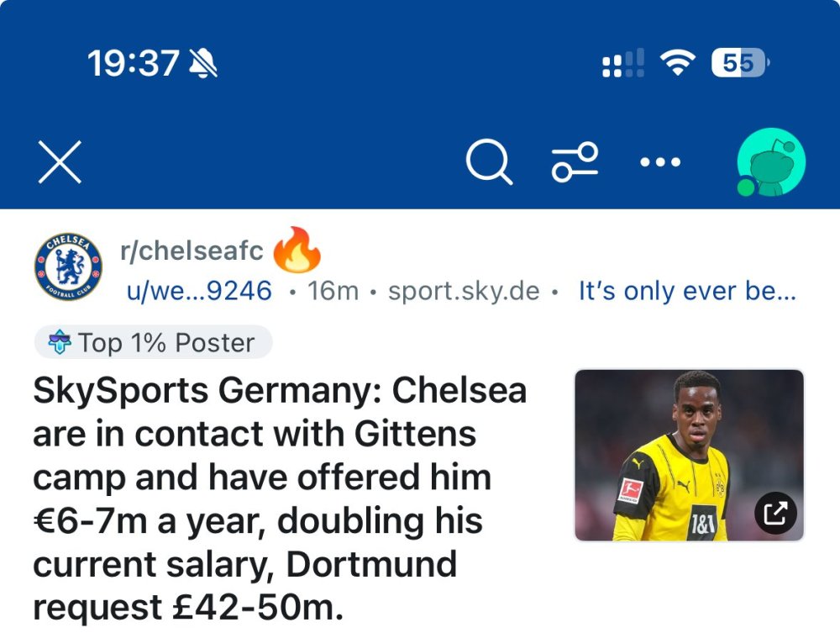The height and width of the screenshot is (633, 840).
Task: Open the u/we...9246 user profile
Action: pyautogui.click(x=199, y=291)
